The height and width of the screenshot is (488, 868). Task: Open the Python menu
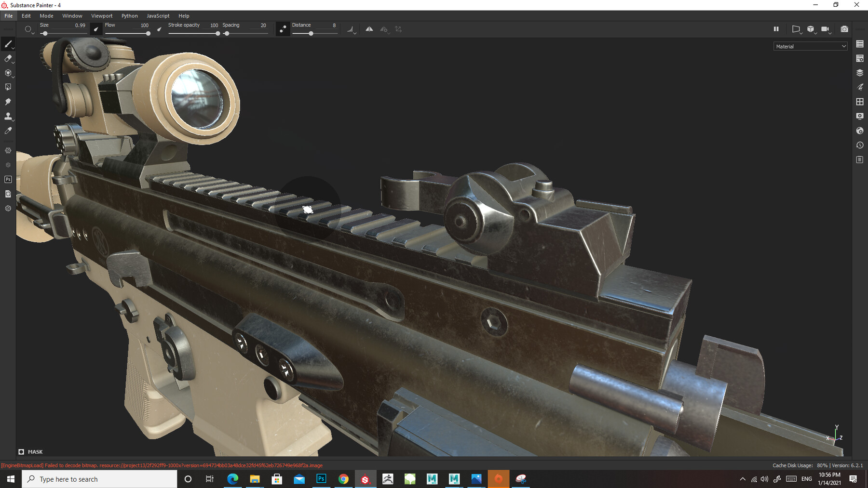click(129, 15)
